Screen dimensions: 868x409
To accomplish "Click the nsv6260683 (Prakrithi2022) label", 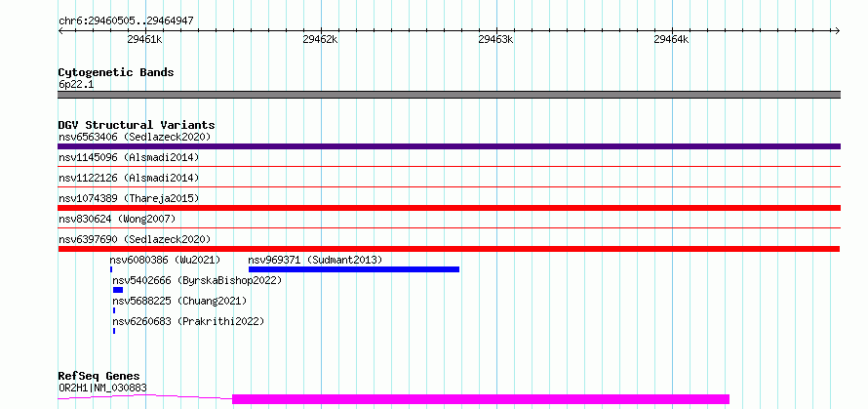I will click(188, 321).
